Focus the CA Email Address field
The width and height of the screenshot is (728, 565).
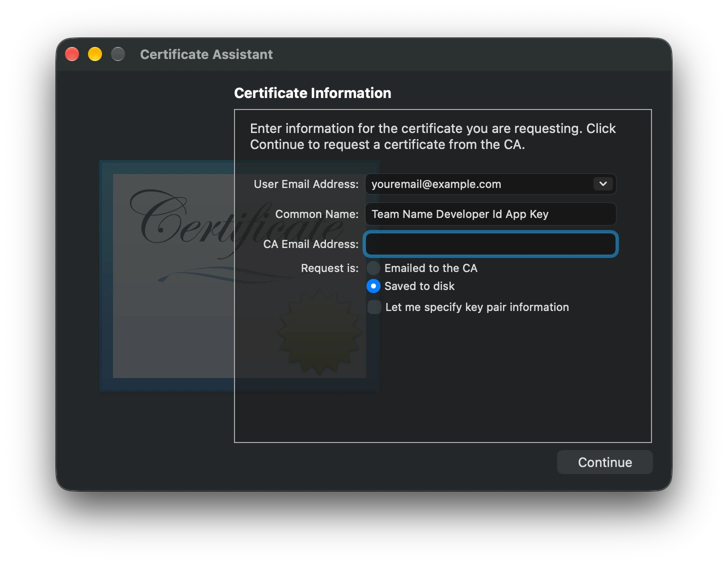[x=490, y=244]
